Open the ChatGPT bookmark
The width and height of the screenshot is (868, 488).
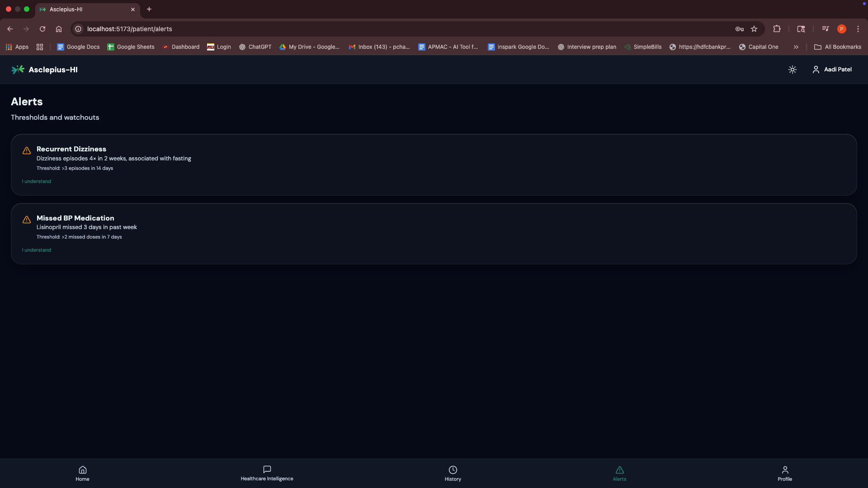click(255, 47)
